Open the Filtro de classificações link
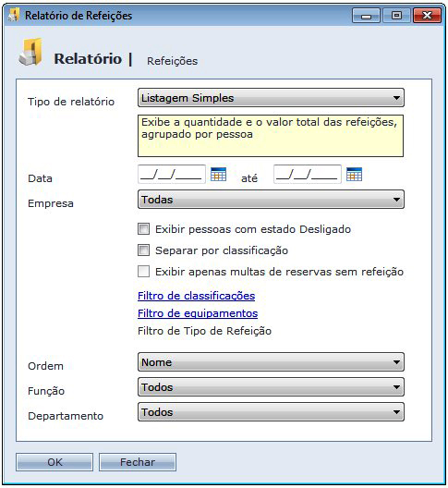The image size is (448, 488). [197, 296]
